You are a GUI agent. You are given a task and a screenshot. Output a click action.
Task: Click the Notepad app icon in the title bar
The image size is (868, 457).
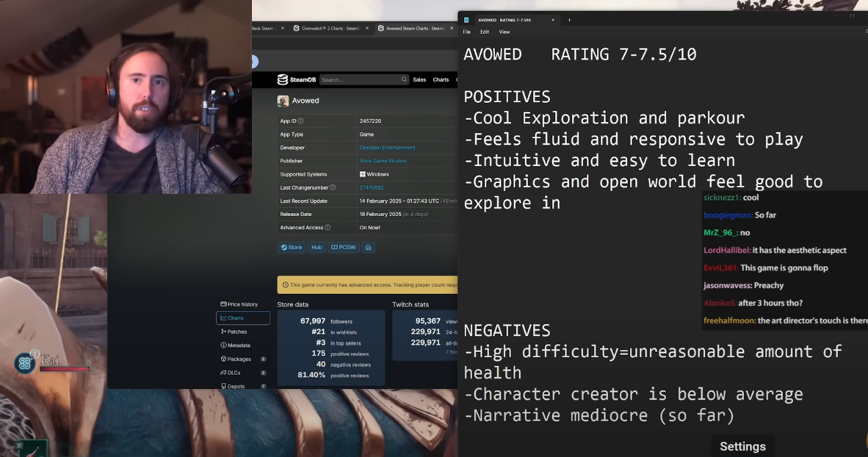point(466,20)
